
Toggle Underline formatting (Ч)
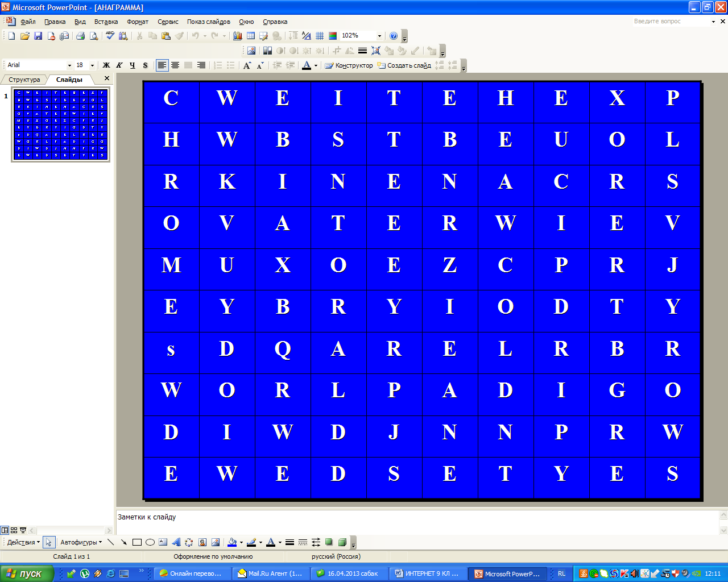click(133, 65)
